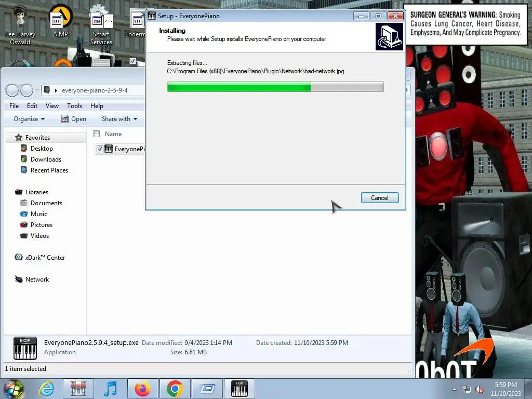Click the everyone-piano-2-5-9-4 address bar
The image size is (532, 399).
[95, 90]
